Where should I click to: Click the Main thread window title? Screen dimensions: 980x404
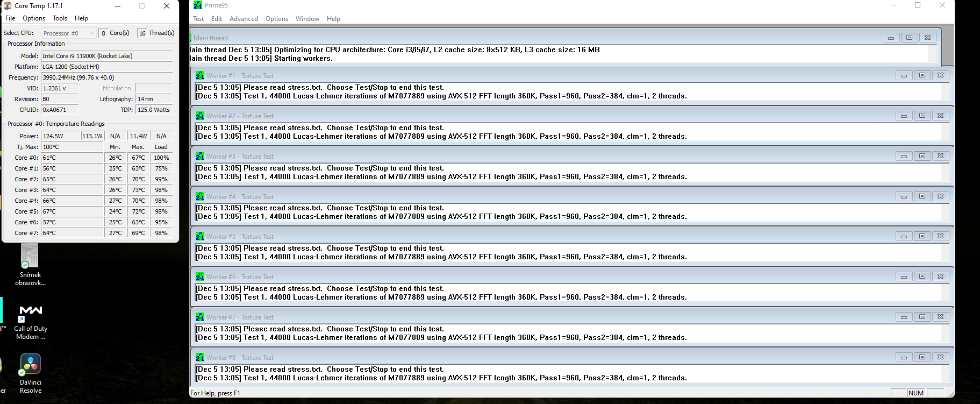(211, 38)
